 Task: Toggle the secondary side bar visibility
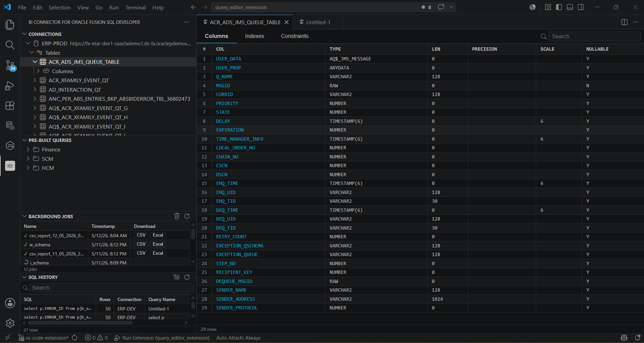click(581, 7)
